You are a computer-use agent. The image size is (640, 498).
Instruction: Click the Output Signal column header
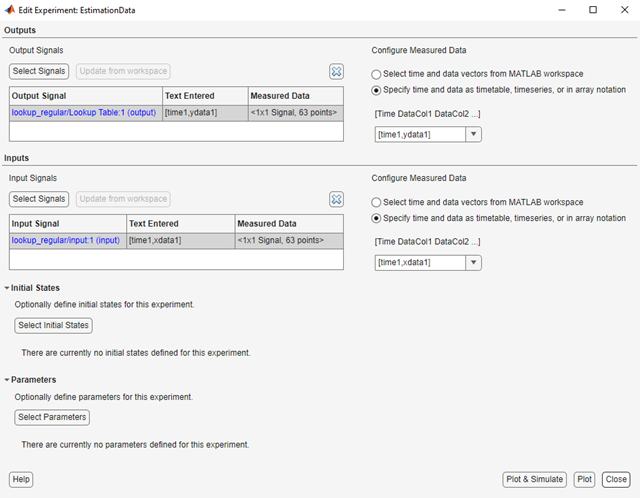86,96
